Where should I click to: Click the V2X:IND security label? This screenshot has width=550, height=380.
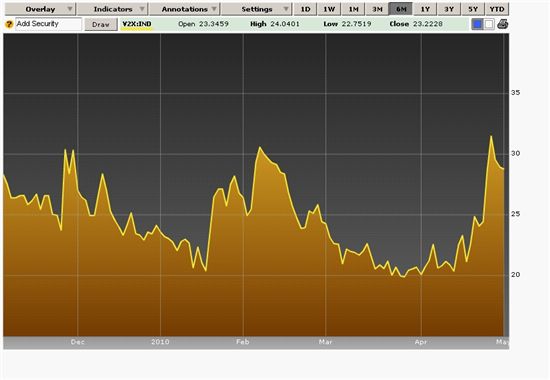point(137,24)
